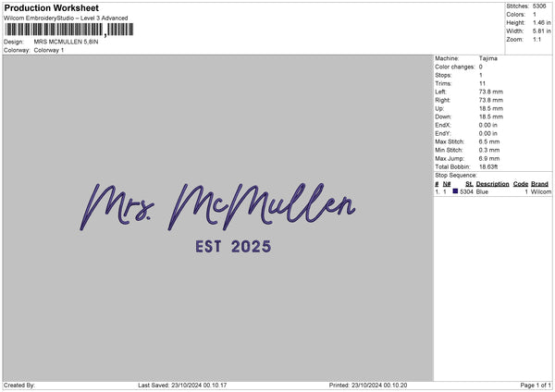Click the 'Stop Sequence:' label
Image resolution: width=555 pixels, height=392 pixels.
pos(456,175)
